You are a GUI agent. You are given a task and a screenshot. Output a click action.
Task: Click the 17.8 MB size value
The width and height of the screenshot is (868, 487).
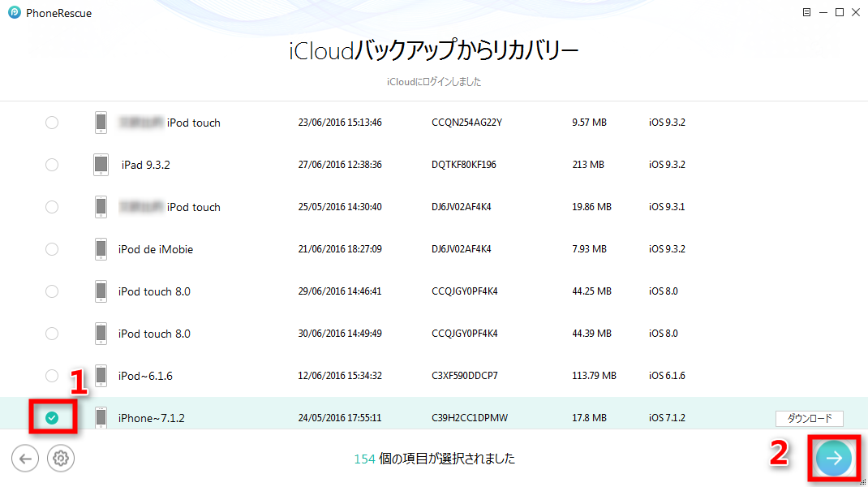589,418
